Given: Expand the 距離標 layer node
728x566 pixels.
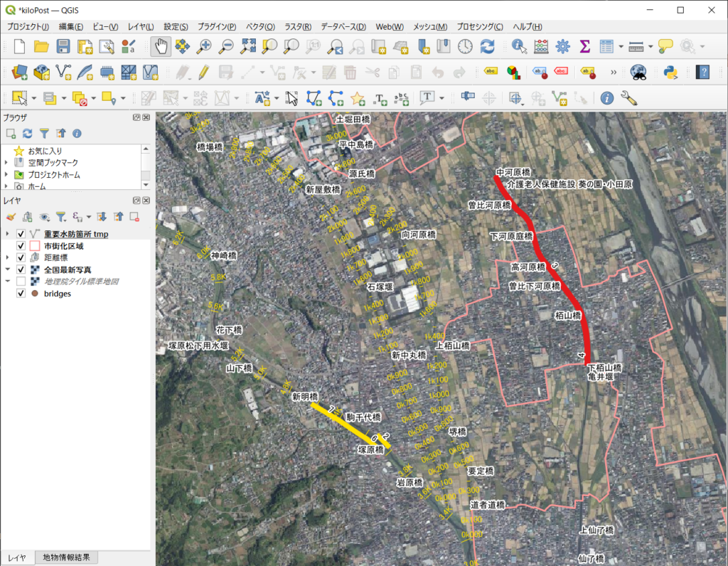Looking at the screenshot, I should (7, 257).
